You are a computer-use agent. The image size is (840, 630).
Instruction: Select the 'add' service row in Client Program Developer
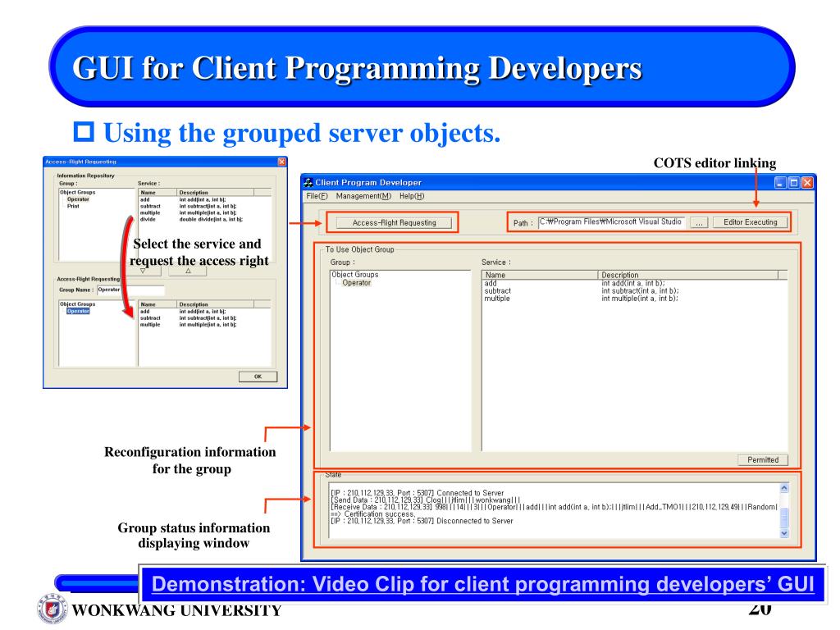(635, 283)
